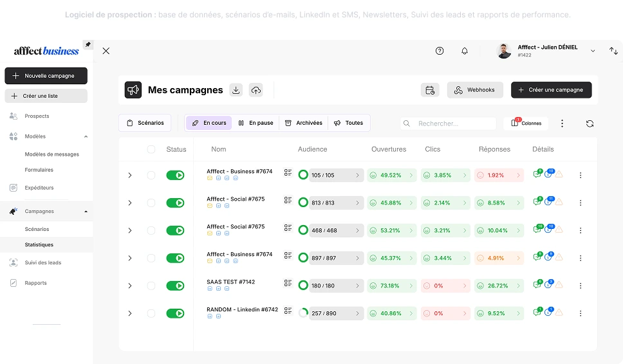Open the calendar schedule icon
Viewport: 623px width, 364px height.
(x=430, y=90)
